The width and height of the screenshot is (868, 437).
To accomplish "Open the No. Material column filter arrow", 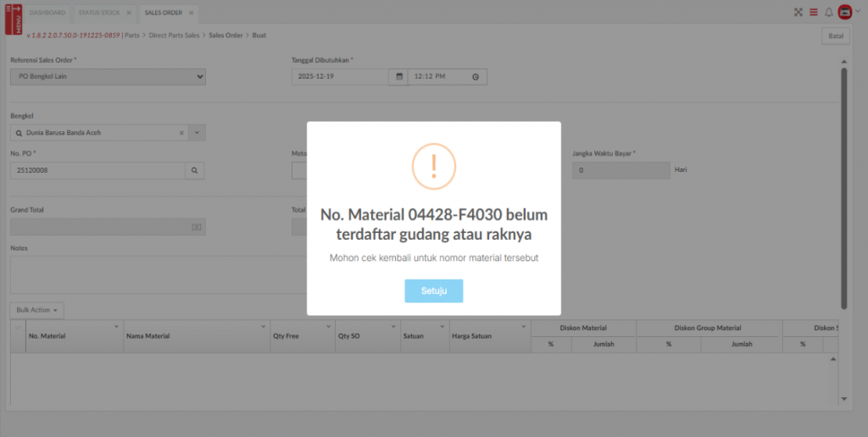I will [116, 327].
